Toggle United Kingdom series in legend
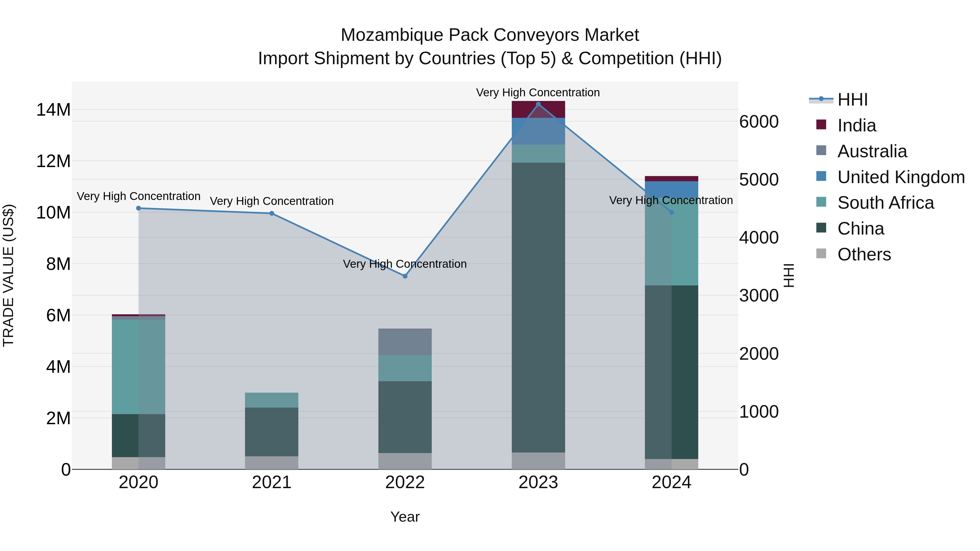980x551 pixels. pos(890,177)
